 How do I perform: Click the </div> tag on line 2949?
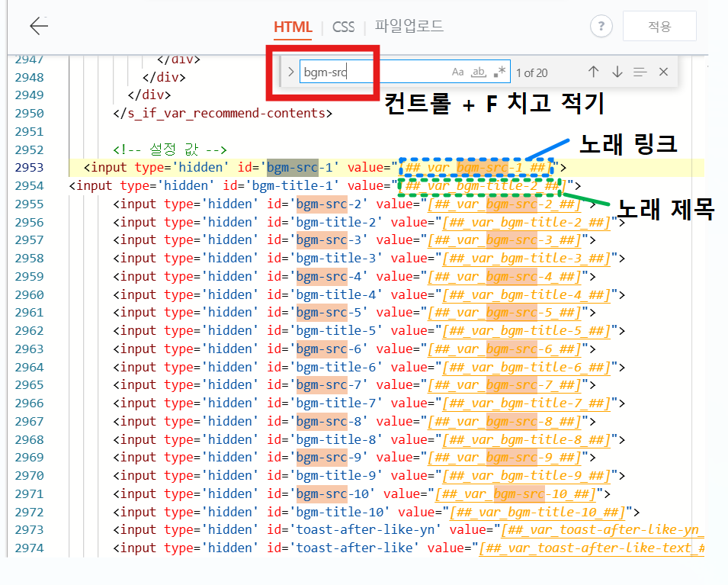coord(149,95)
